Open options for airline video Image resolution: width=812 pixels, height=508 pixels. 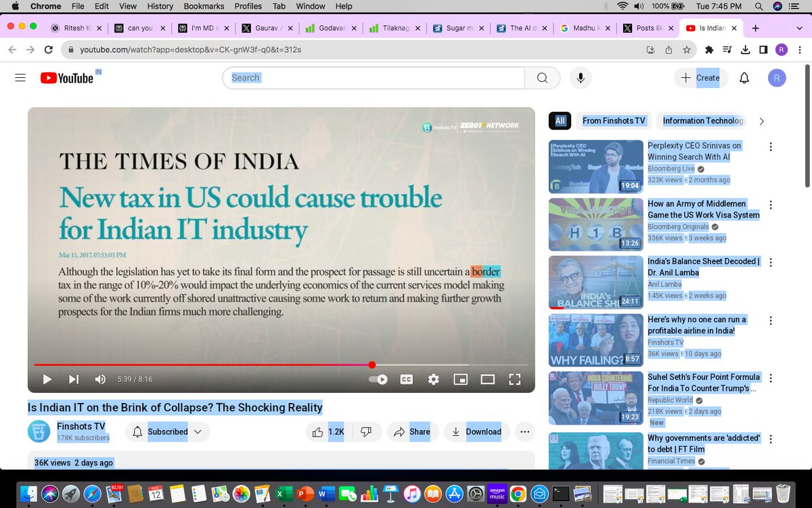pos(770,320)
